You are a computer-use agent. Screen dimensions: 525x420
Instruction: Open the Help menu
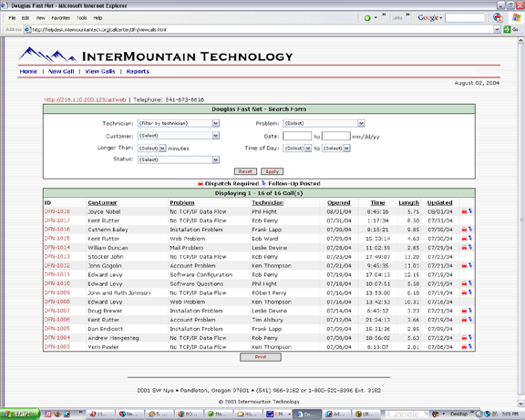click(x=98, y=18)
